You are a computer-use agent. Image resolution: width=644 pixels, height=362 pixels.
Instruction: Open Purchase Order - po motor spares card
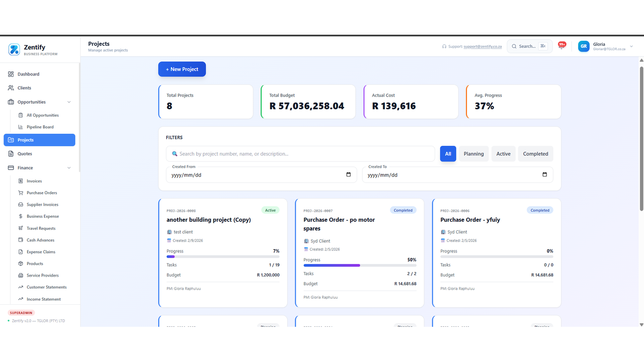[x=360, y=253]
